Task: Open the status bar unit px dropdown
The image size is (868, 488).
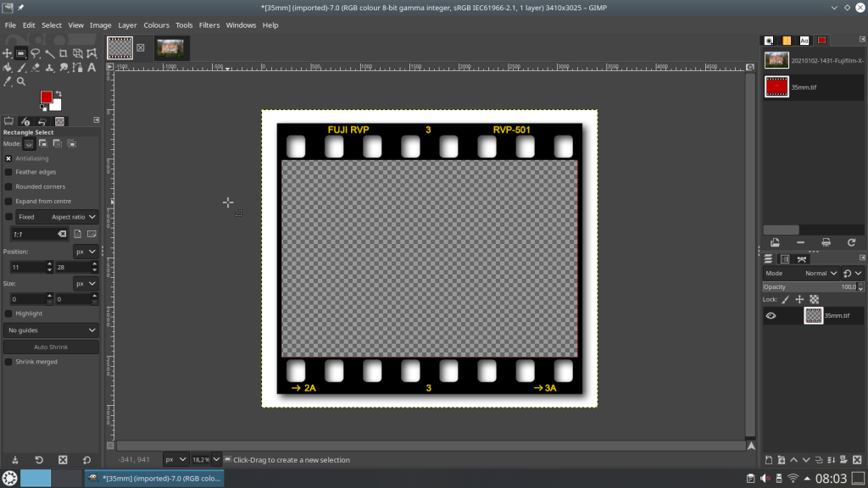Action: click(x=175, y=460)
